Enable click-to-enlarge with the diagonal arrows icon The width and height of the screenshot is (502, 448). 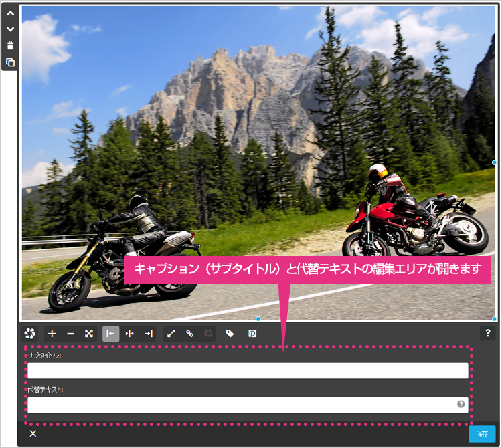click(171, 334)
